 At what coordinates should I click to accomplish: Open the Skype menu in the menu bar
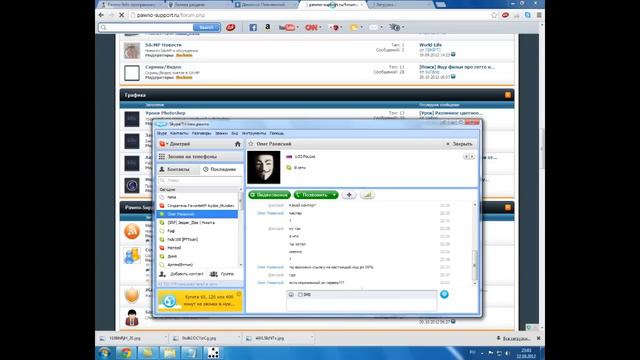click(162, 133)
